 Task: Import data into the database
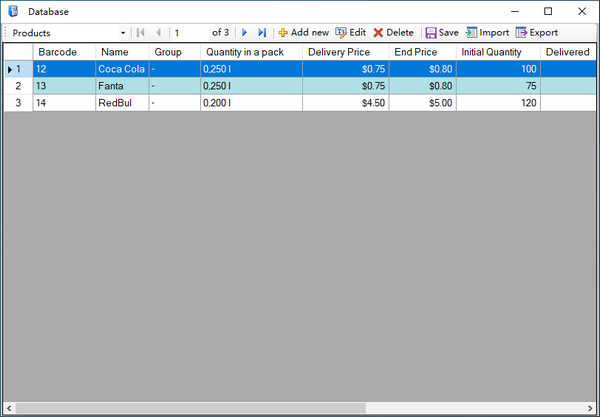tap(487, 33)
